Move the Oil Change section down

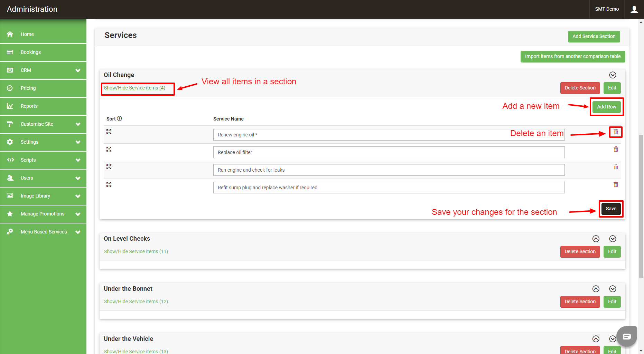tap(613, 75)
